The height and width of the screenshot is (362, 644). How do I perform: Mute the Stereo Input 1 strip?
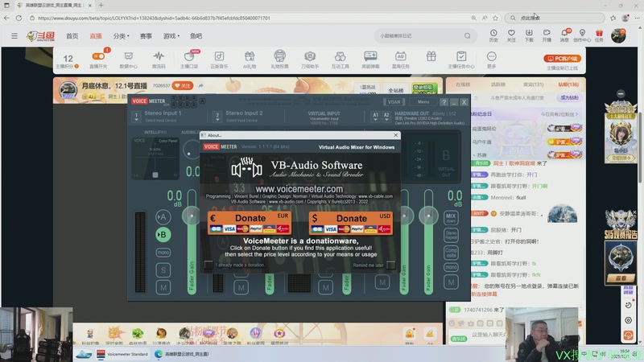[x=163, y=287]
